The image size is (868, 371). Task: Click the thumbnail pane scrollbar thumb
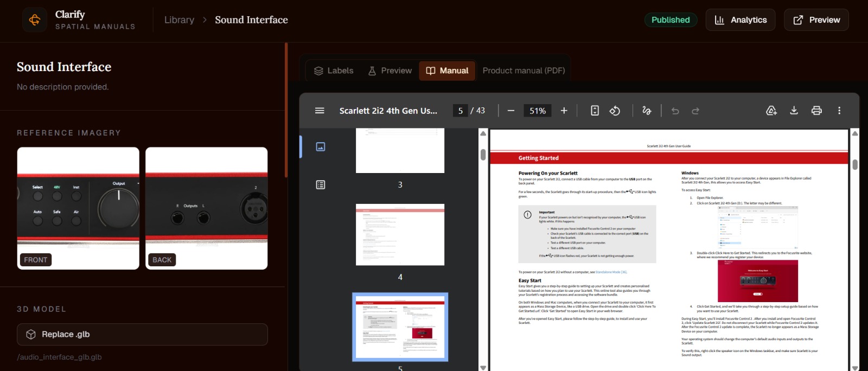pyautogui.click(x=483, y=155)
